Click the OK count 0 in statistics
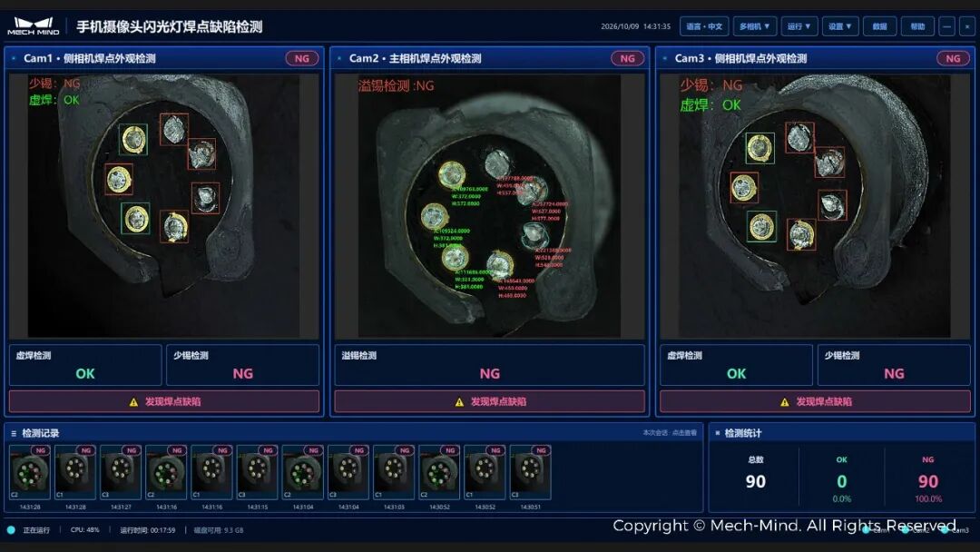Image resolution: width=980 pixels, height=552 pixels. click(842, 481)
